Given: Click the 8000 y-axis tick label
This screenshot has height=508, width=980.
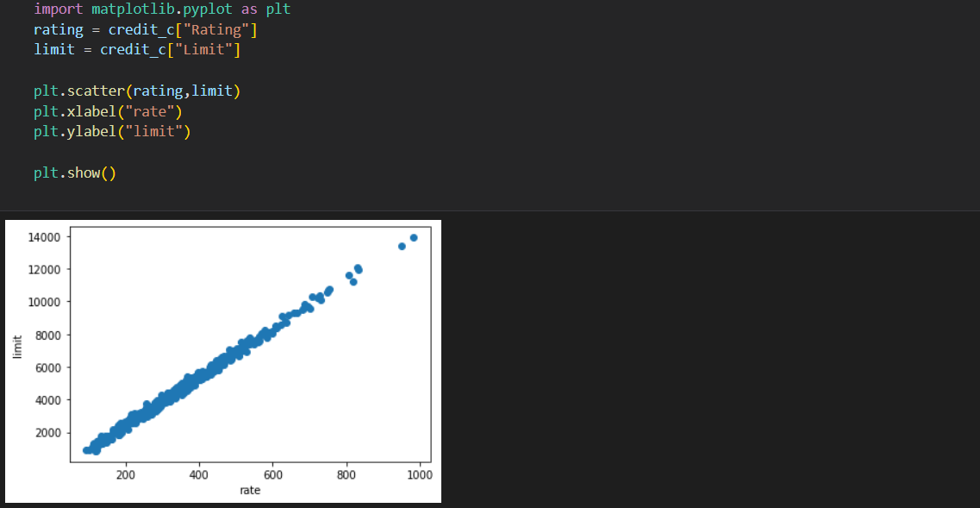Looking at the screenshot, I should [47, 336].
